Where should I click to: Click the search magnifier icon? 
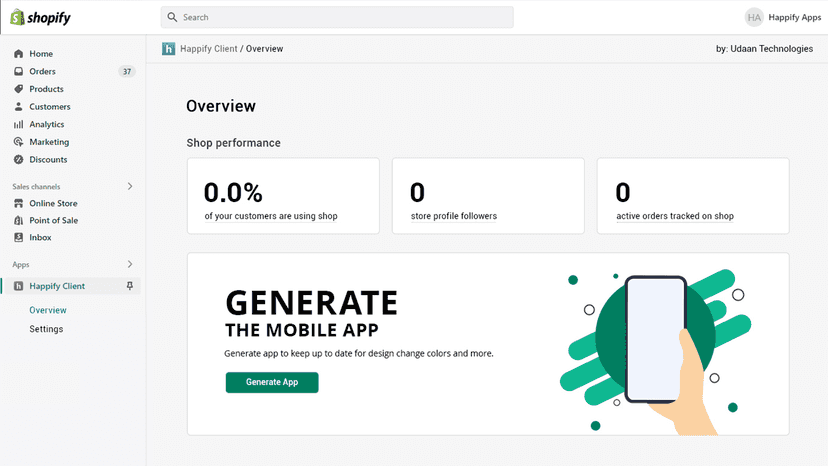coord(172,17)
